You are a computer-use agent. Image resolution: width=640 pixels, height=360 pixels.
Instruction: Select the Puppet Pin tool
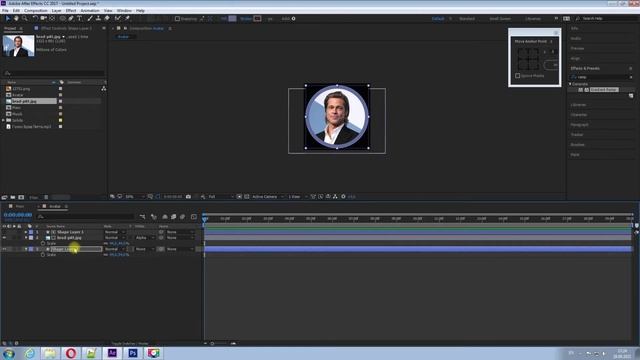[127, 18]
